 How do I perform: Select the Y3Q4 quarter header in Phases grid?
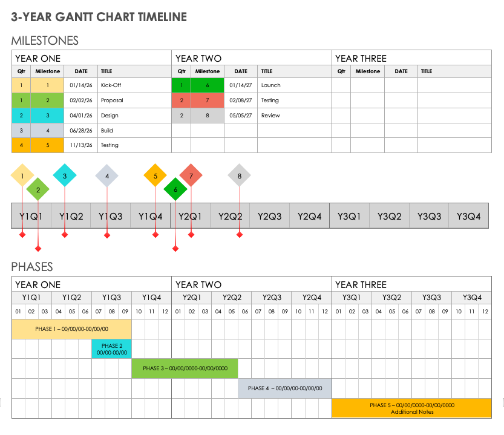(471, 298)
